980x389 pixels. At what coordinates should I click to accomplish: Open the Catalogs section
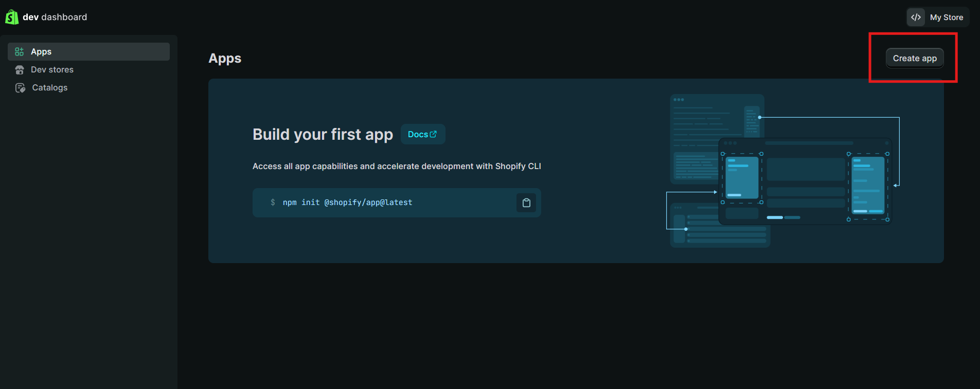(50, 87)
